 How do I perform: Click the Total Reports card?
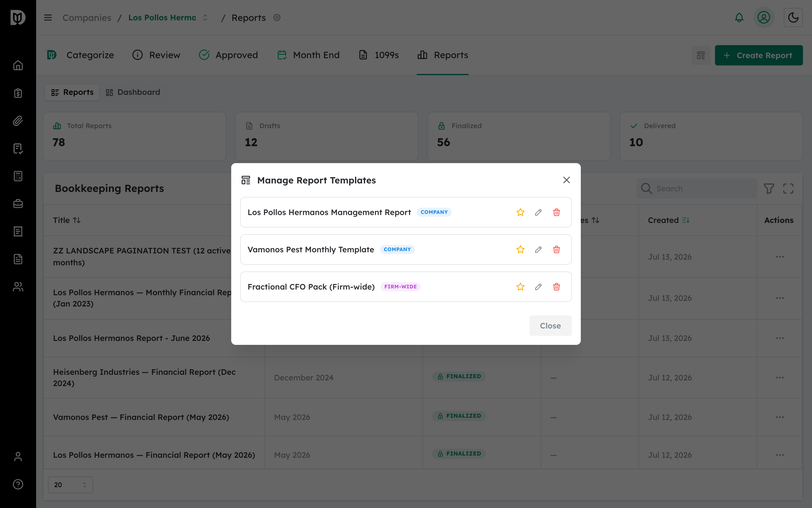pyautogui.click(x=134, y=136)
